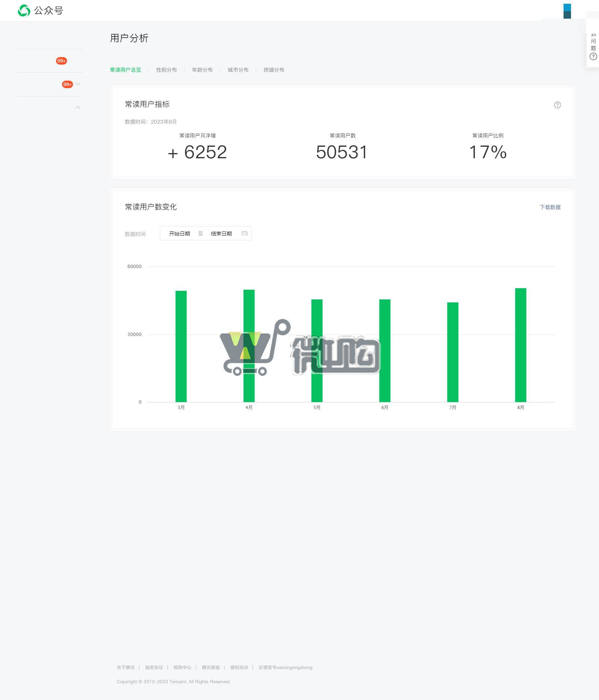Open the 服务协议 footer link

[154, 668]
